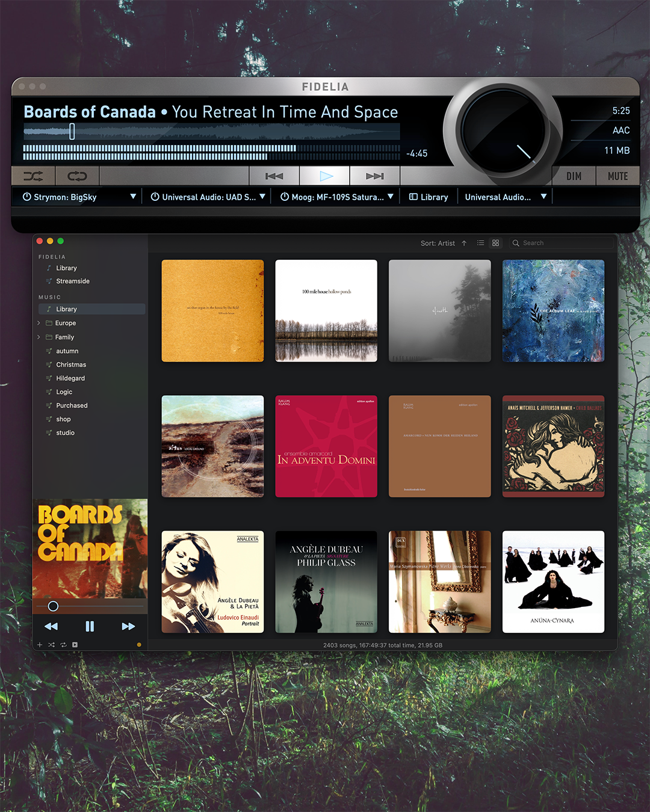
Task: Switch to grid view
Action: pyautogui.click(x=495, y=243)
